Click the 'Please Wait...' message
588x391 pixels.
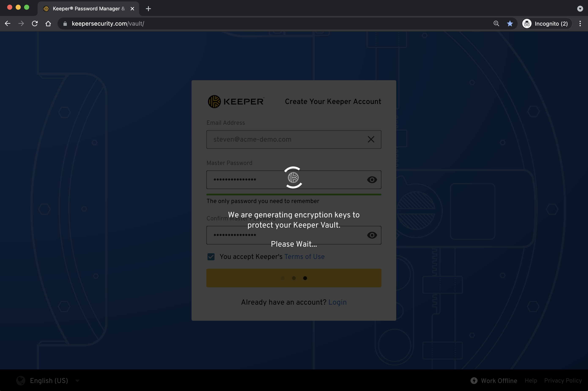(x=294, y=244)
